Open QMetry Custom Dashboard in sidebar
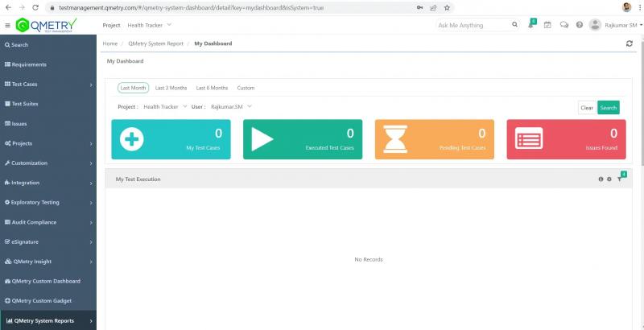This screenshot has height=330, width=644. [x=48, y=281]
